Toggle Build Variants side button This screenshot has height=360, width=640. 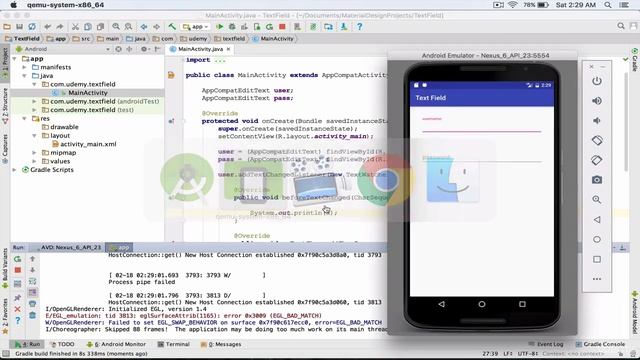click(x=5, y=268)
